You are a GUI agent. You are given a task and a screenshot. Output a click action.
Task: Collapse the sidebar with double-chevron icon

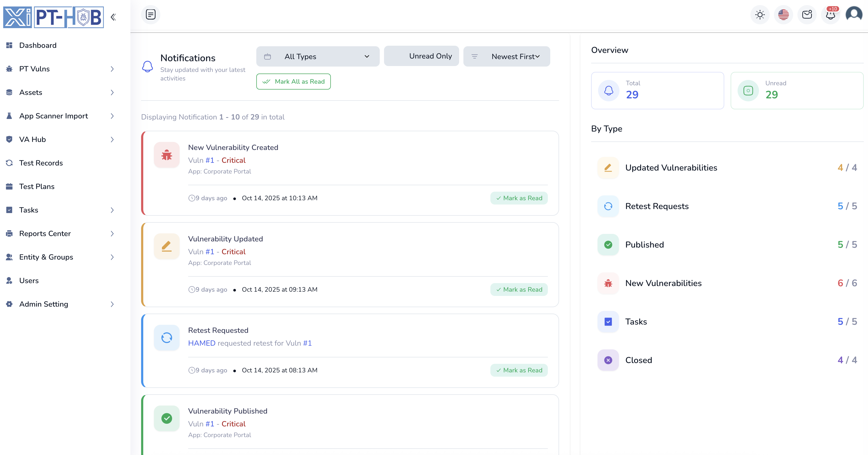pos(113,17)
